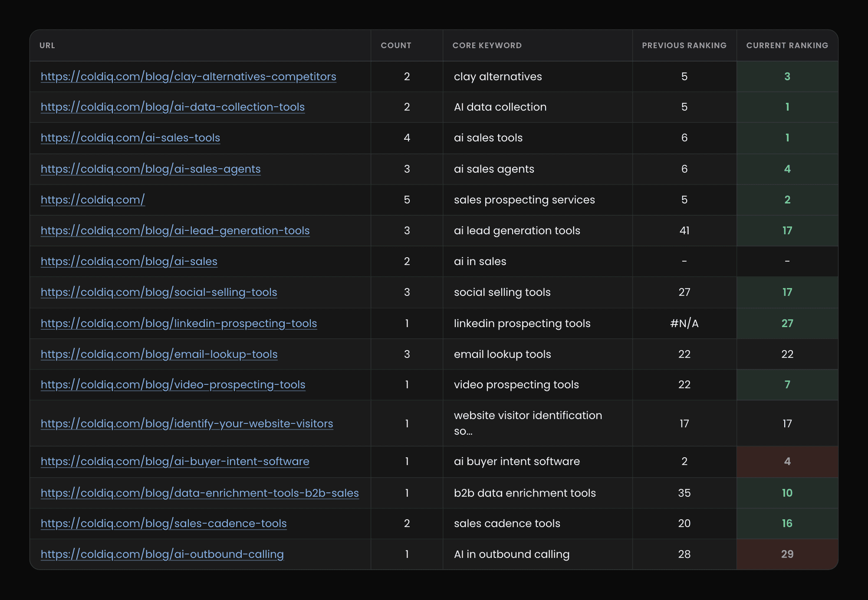Open the ai-data-collection-tools link
Screen dimensions: 868x600
tap(173, 107)
